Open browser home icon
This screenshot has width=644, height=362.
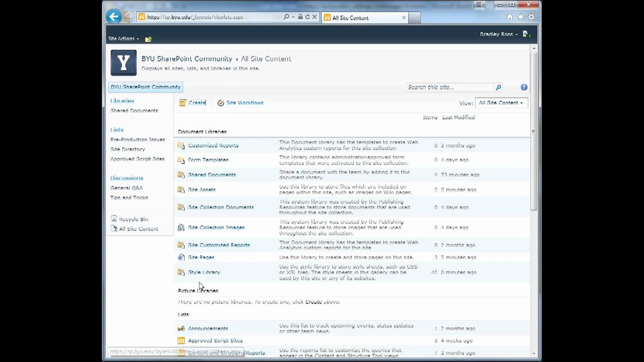[510, 17]
